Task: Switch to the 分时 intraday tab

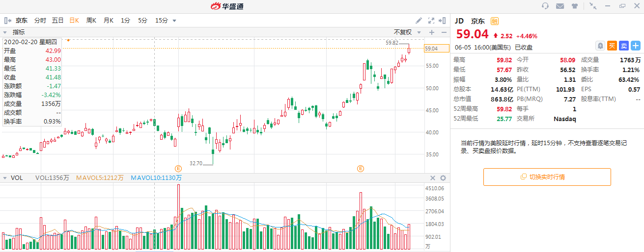Action: point(40,21)
